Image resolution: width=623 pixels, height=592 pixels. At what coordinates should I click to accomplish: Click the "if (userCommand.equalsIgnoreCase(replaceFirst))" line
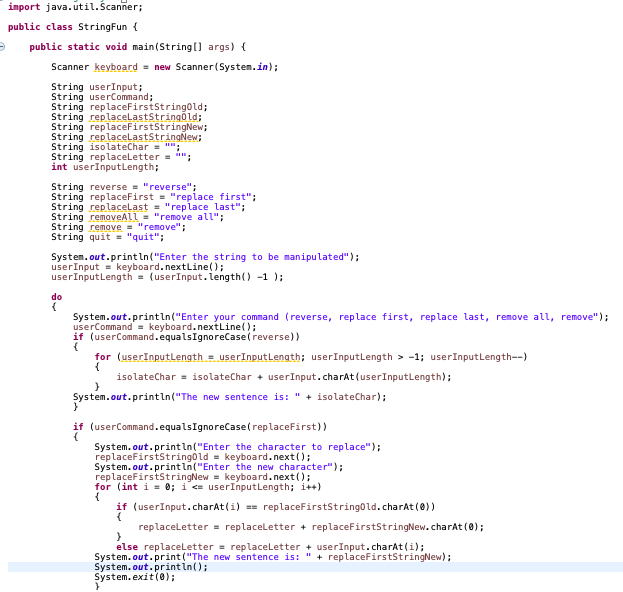point(200,427)
